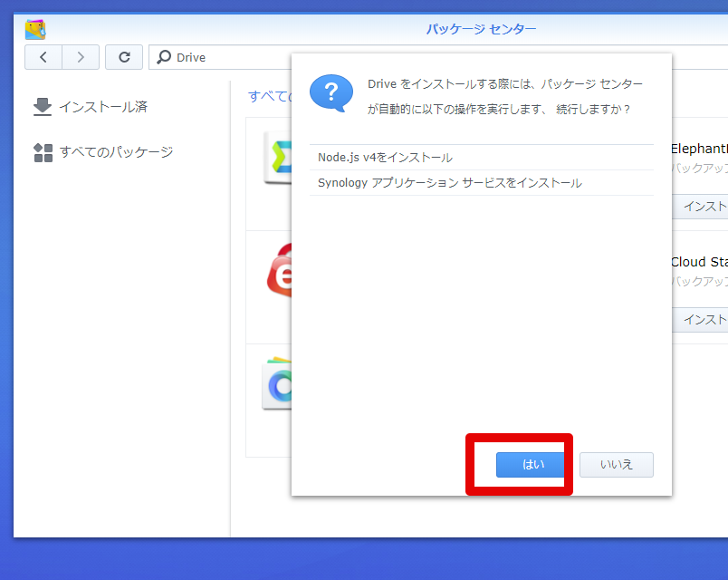Click the blue question mark dialog icon
Viewport: 728px width, 580px height.
click(331, 93)
